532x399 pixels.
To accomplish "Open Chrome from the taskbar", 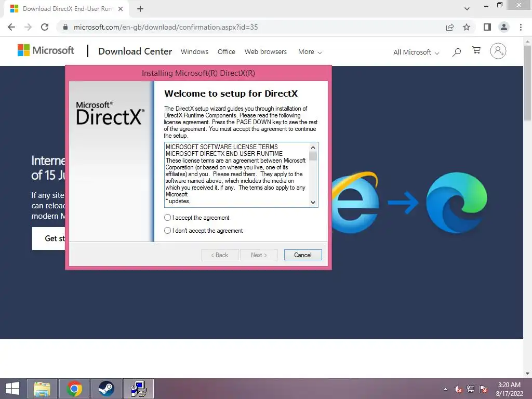I will [74, 389].
